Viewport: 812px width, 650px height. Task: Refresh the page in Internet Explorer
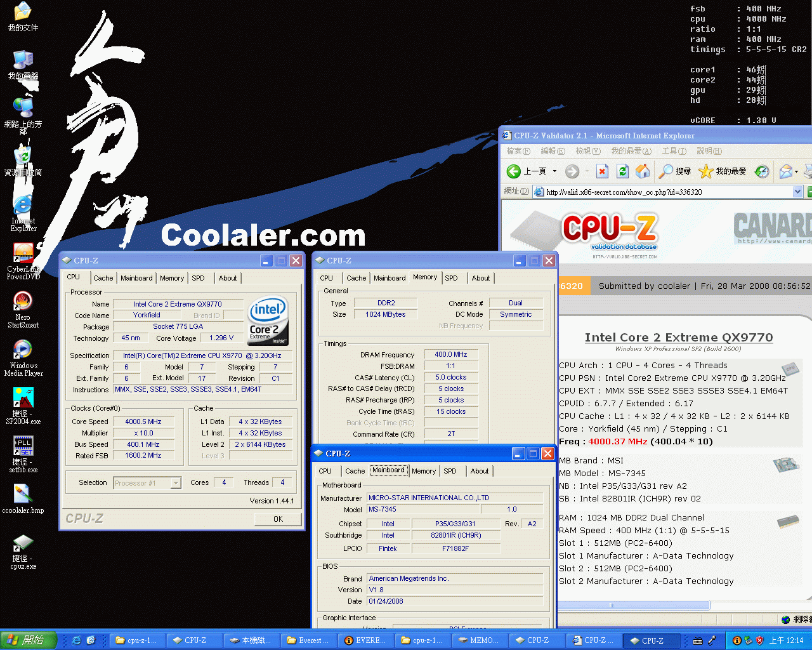point(623,171)
